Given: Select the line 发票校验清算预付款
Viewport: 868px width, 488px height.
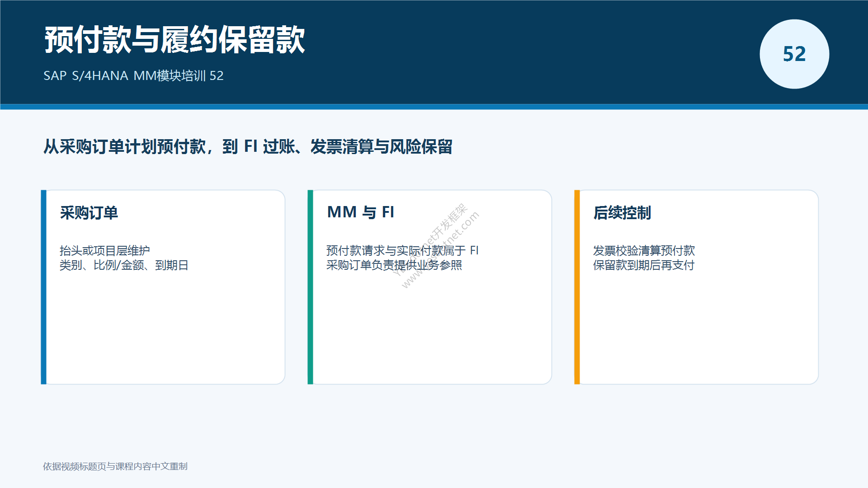Looking at the screenshot, I should (x=644, y=250).
